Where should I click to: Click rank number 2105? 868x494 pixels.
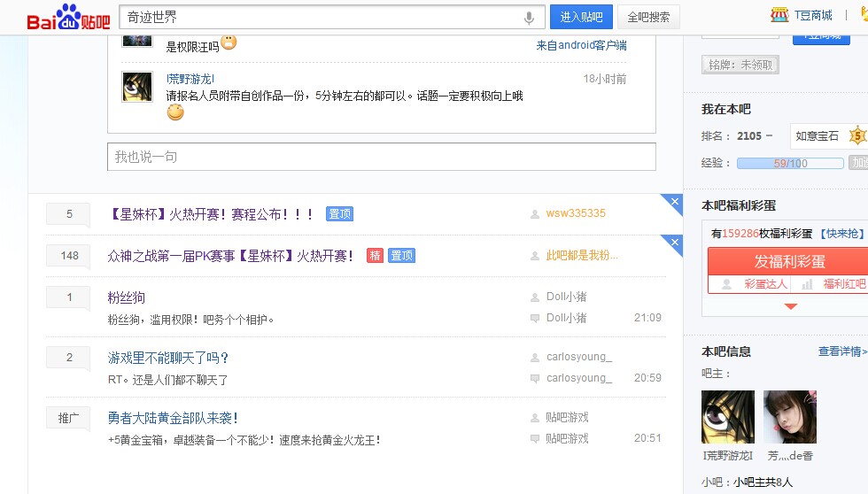tap(749, 136)
